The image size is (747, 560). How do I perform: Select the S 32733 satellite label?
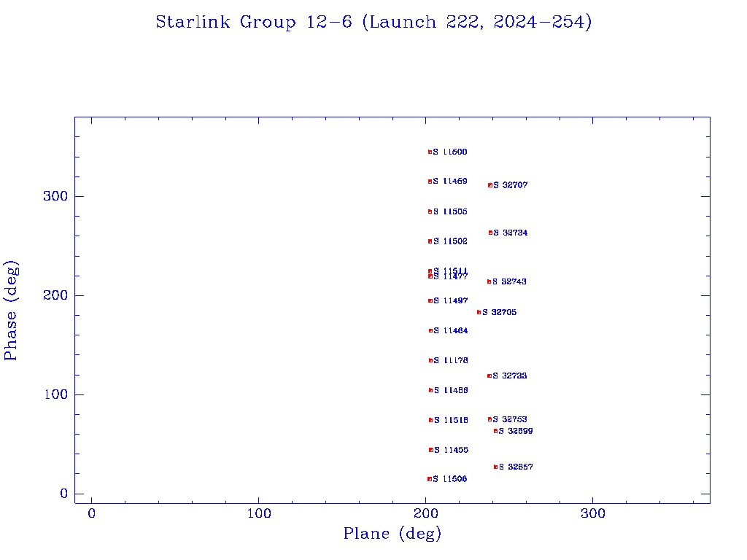[x=510, y=376]
